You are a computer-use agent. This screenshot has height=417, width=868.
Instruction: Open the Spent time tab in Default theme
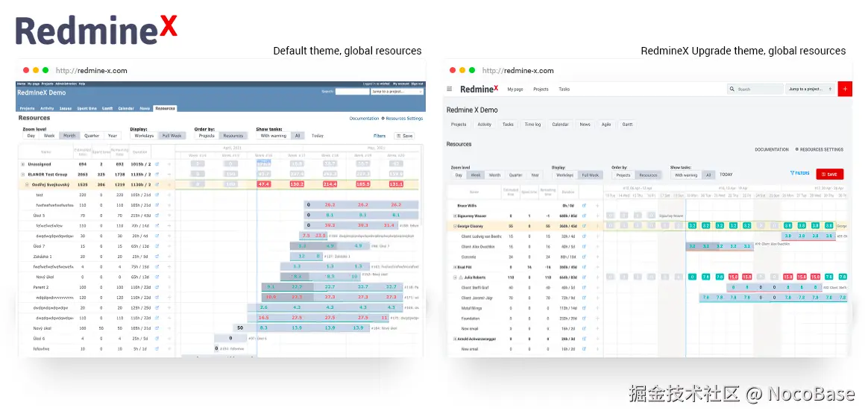click(x=87, y=109)
